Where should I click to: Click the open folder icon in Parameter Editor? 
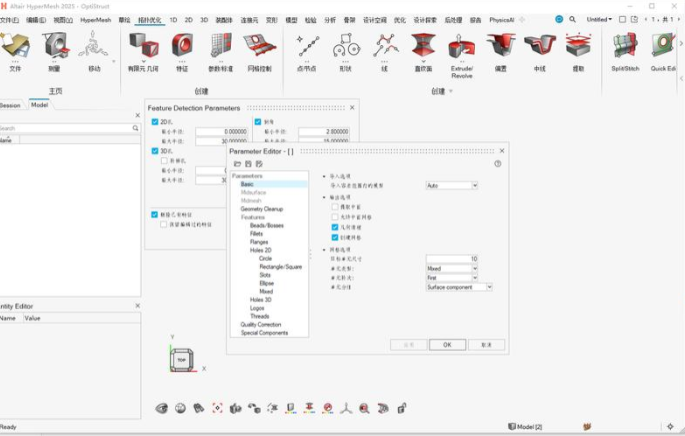pyautogui.click(x=237, y=163)
